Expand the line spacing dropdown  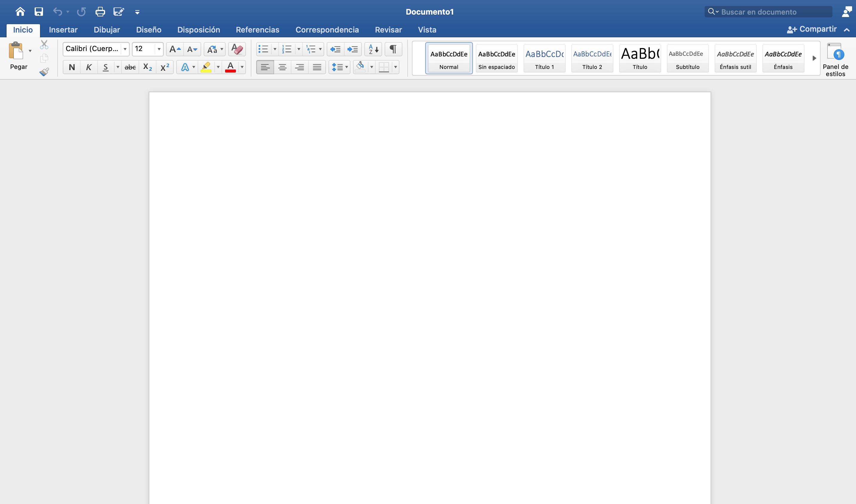pyautogui.click(x=346, y=67)
